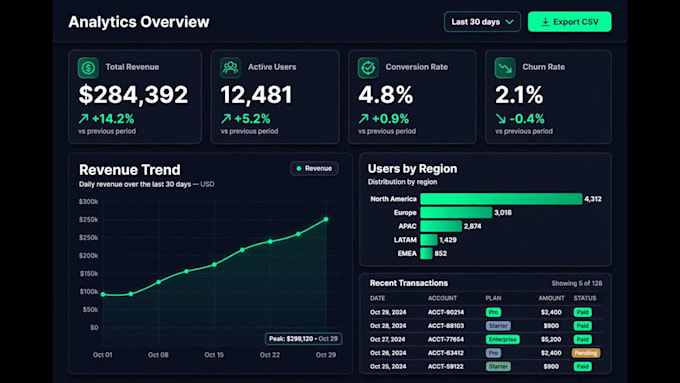Viewport: 680px width, 383px height.
Task: Sort by the STATUS column header
Action: point(585,298)
